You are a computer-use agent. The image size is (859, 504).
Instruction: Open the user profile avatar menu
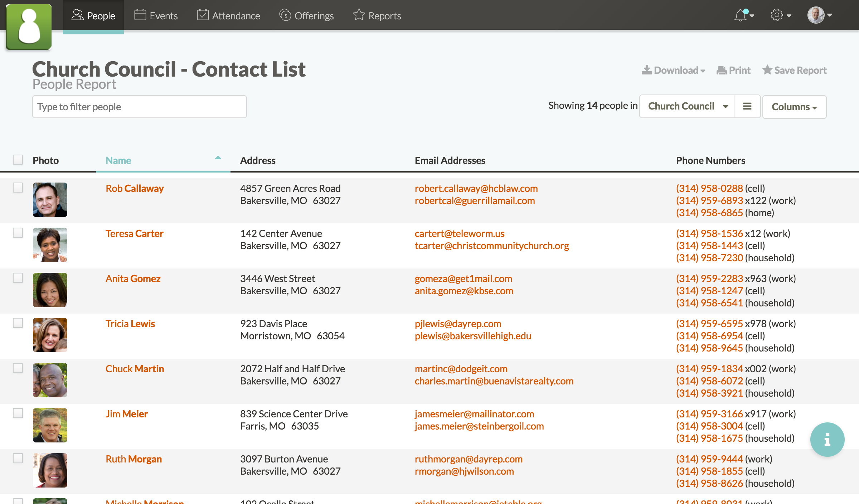point(820,15)
